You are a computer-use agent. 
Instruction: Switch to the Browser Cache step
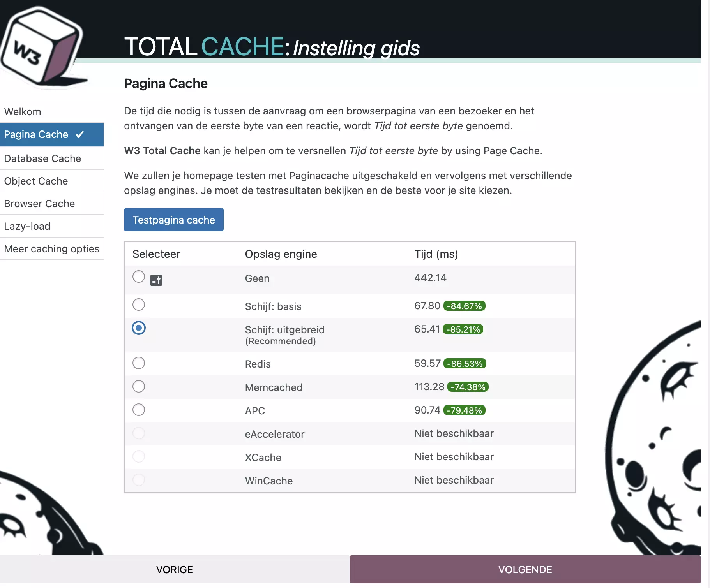(52, 203)
